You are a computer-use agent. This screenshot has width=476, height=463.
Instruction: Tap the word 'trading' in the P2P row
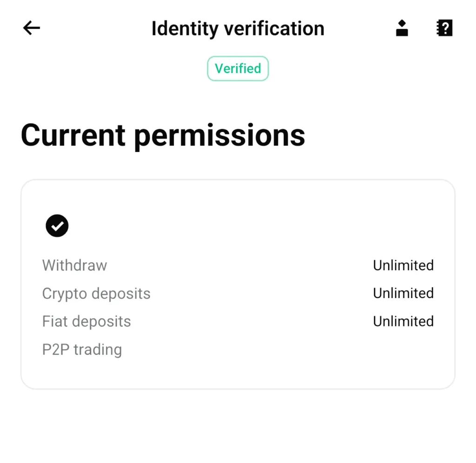pyautogui.click(x=99, y=350)
